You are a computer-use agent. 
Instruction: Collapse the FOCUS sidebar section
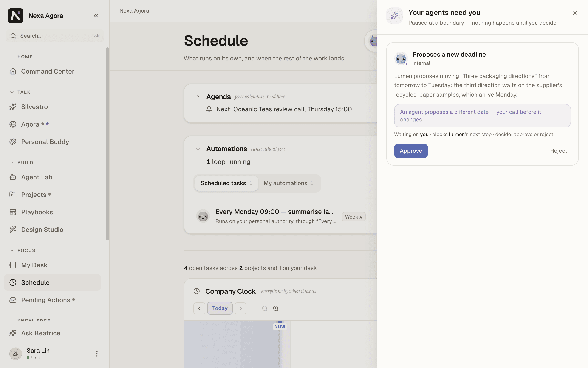point(12,250)
